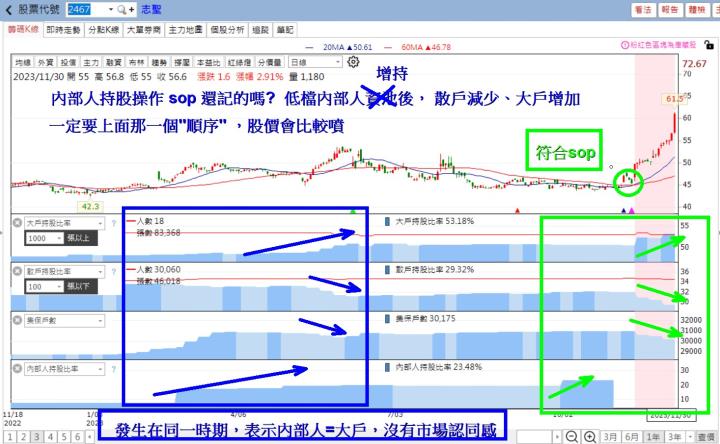
Task: Click the back arrow beside 股票代號
Action: [9, 10]
